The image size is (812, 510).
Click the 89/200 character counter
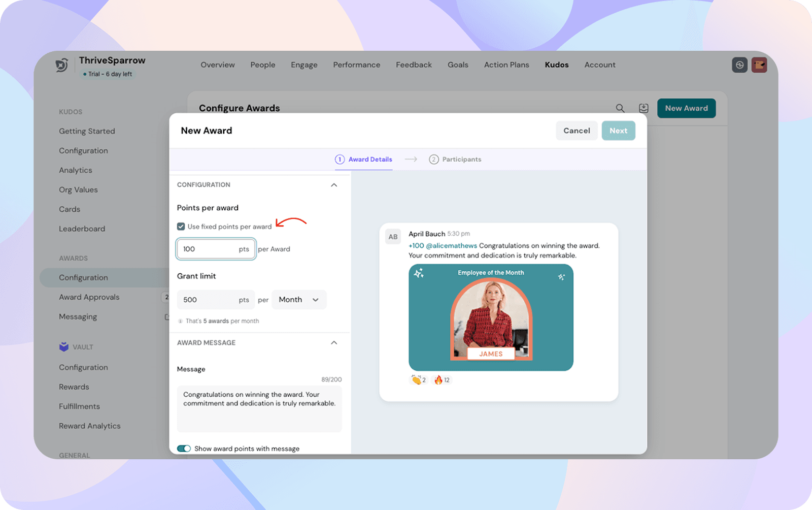[x=331, y=379]
